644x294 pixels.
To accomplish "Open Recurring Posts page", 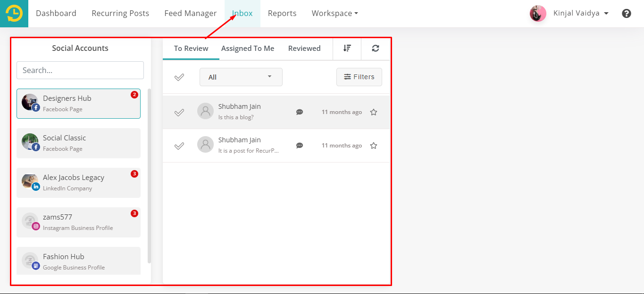I will 120,13.
